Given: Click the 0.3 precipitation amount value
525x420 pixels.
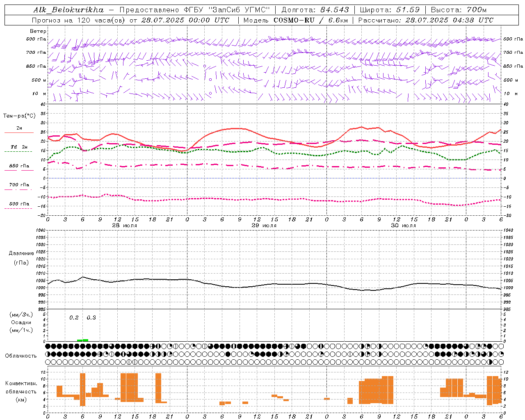Looking at the screenshot, I should click(x=91, y=318).
